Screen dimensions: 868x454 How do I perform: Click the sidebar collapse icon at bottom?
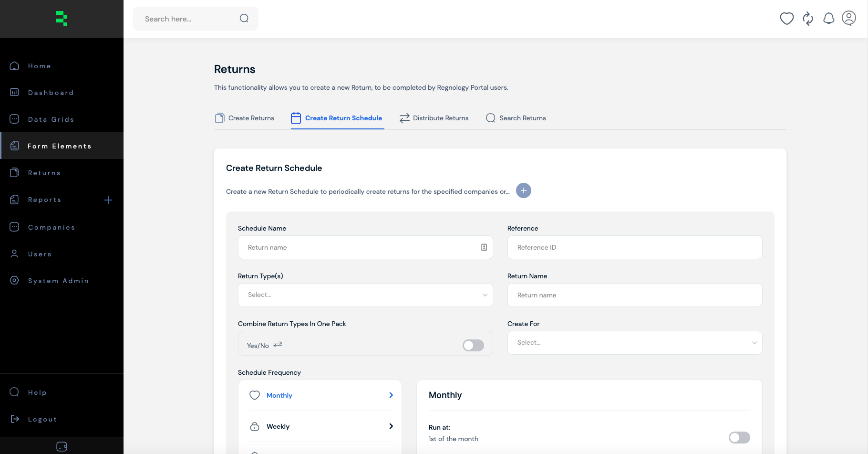pyautogui.click(x=62, y=446)
